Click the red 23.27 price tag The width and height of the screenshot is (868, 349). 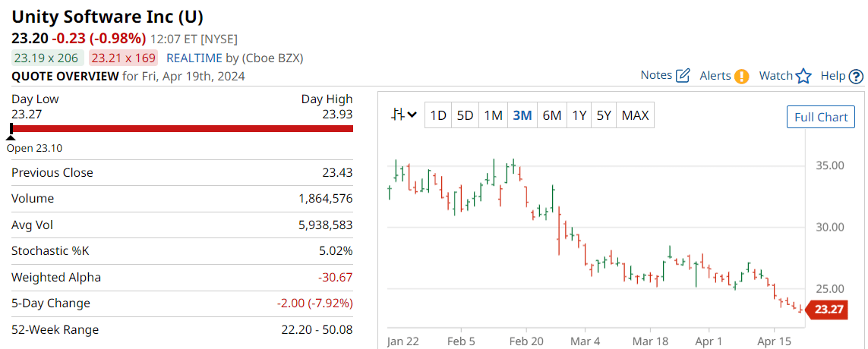[826, 310]
